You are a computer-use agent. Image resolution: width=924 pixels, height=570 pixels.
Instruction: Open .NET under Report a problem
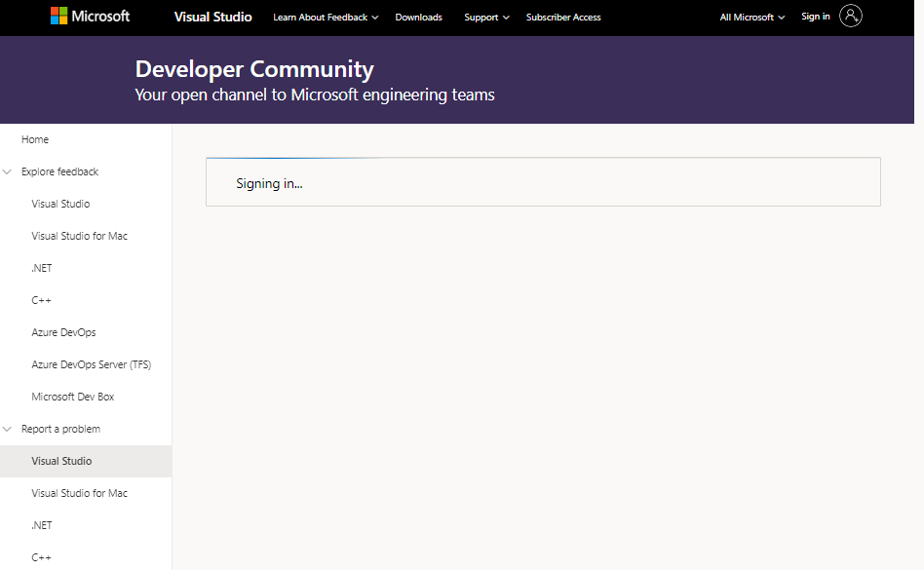tap(41, 525)
